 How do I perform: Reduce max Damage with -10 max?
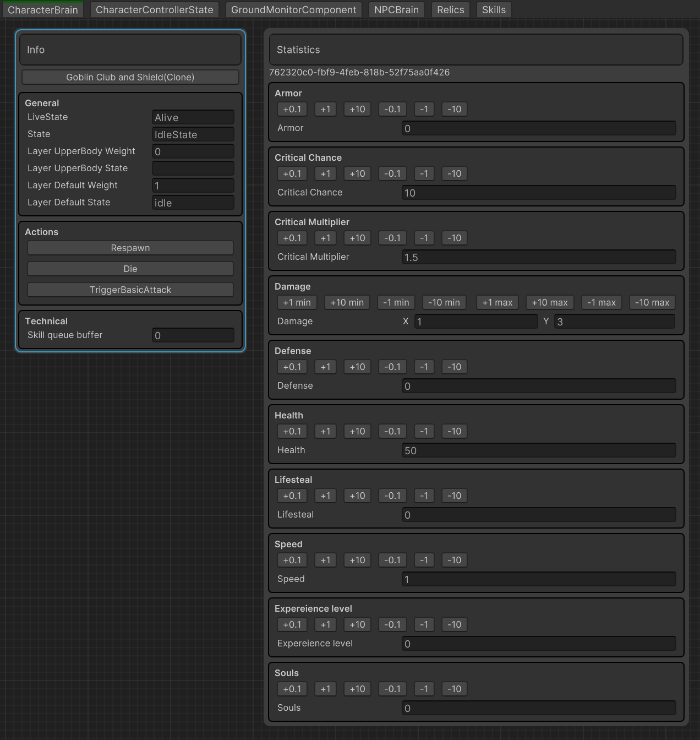[x=652, y=302]
